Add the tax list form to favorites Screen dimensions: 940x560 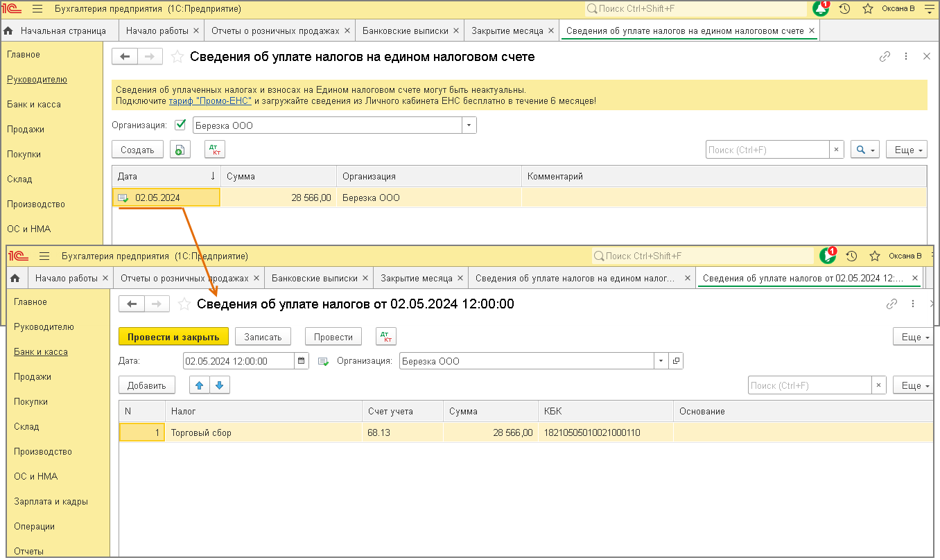pyautogui.click(x=177, y=57)
